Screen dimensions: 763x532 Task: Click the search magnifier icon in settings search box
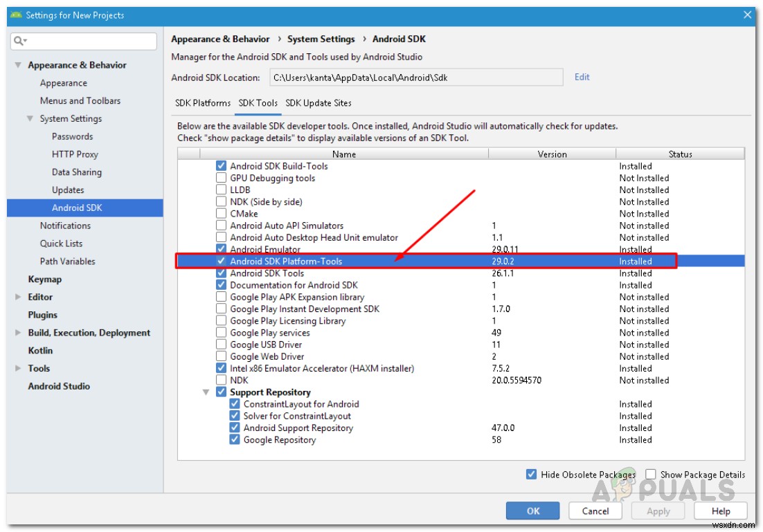coord(17,41)
